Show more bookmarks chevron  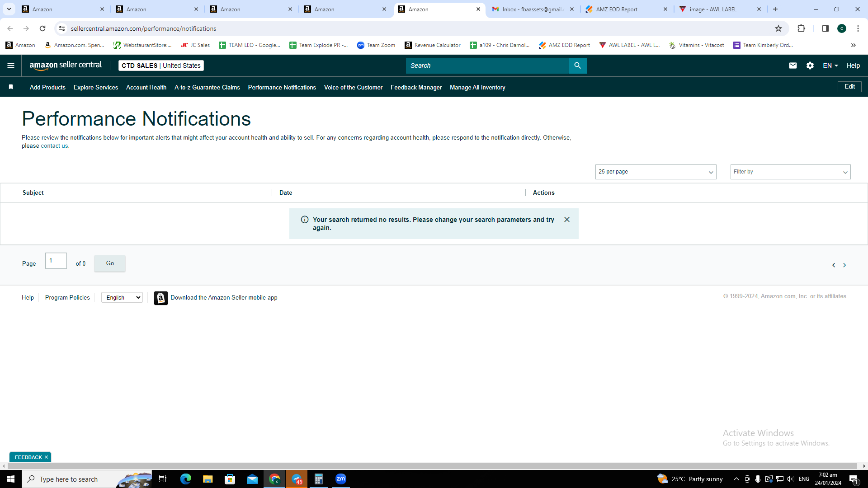pyautogui.click(x=854, y=45)
